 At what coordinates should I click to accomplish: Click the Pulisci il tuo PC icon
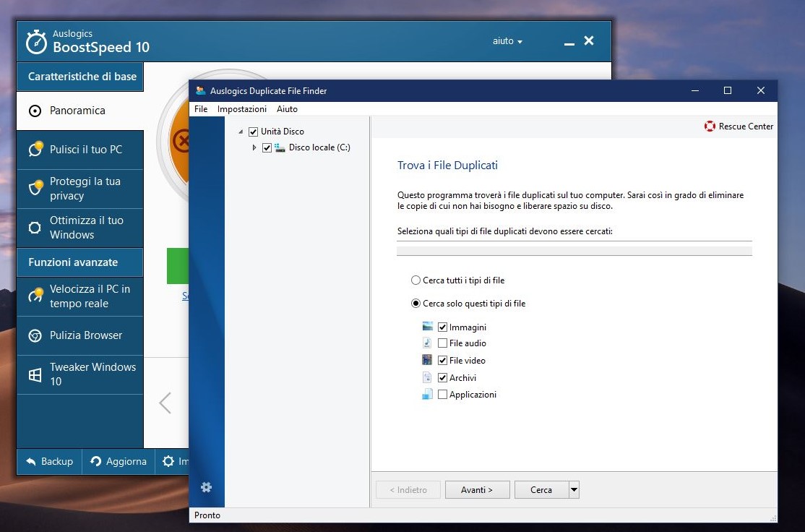point(35,149)
